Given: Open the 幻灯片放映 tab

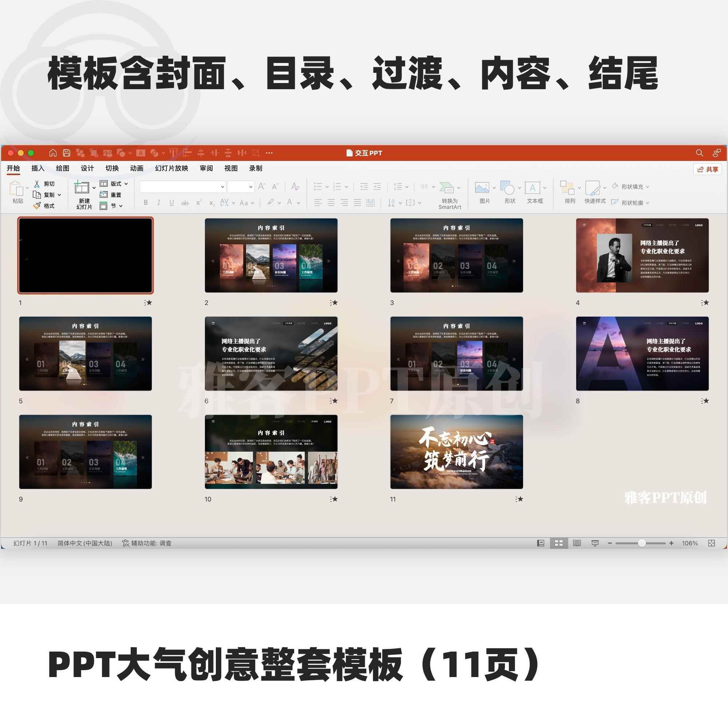Looking at the screenshot, I should tap(171, 169).
